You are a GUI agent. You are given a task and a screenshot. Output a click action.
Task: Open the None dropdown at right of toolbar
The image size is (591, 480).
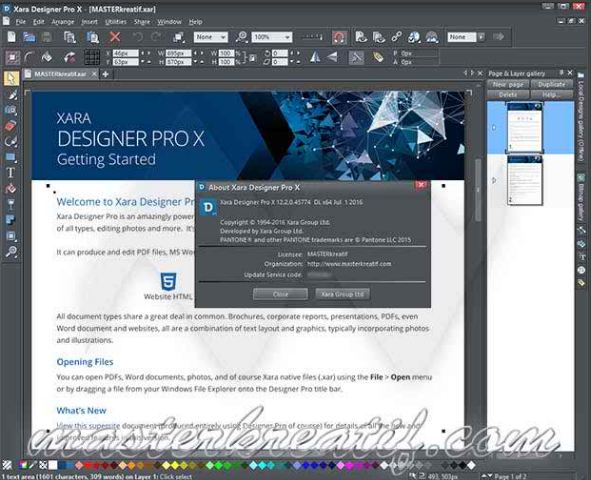point(462,37)
